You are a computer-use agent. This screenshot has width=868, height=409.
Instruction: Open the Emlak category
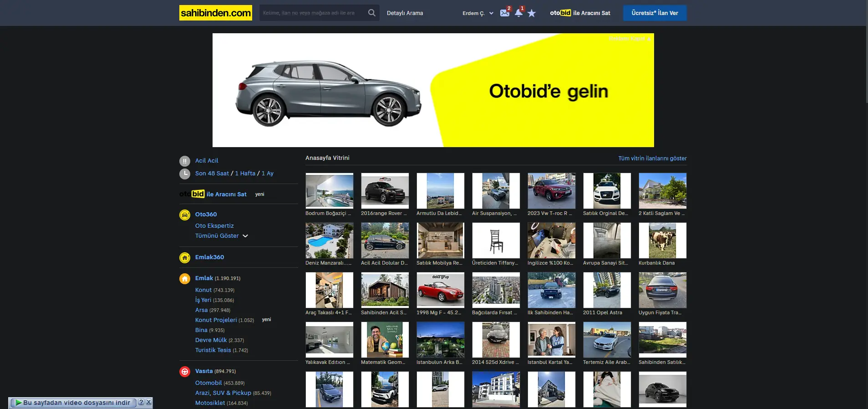[204, 278]
